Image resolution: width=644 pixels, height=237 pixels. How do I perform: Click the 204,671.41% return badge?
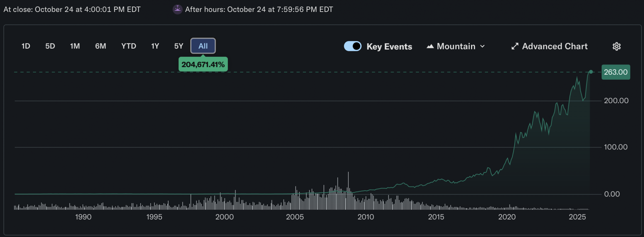tap(203, 65)
